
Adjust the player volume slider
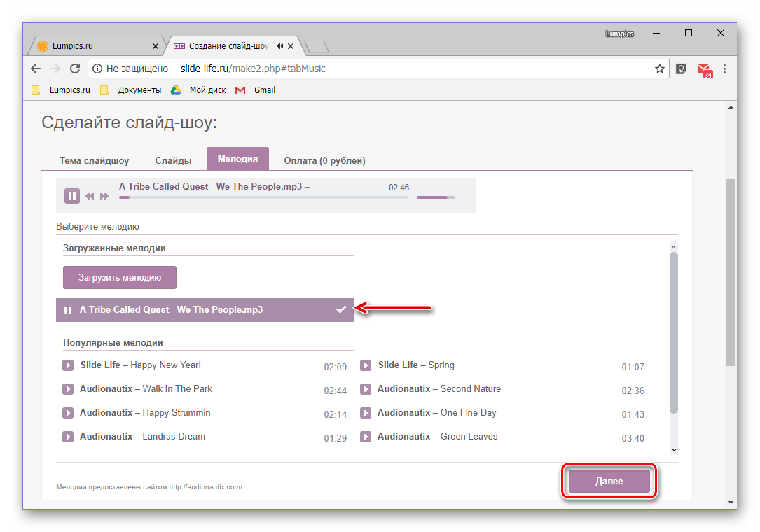point(436,197)
